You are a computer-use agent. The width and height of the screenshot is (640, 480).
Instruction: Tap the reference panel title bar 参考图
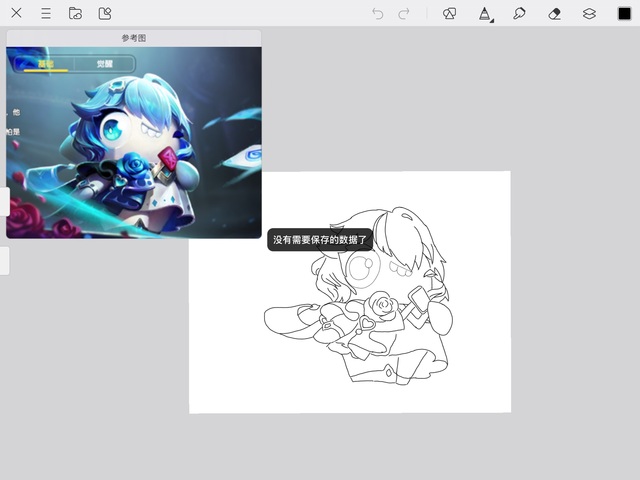[134, 38]
